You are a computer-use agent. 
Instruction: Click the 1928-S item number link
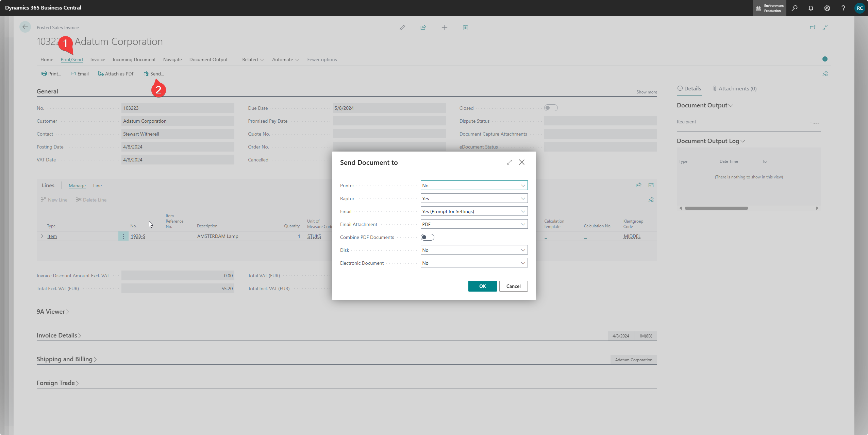pos(138,236)
